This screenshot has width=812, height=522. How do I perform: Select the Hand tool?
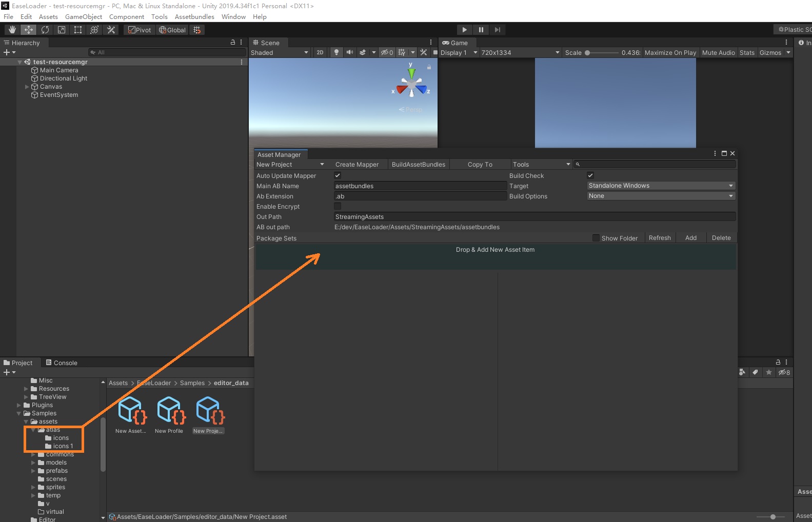[x=12, y=30]
